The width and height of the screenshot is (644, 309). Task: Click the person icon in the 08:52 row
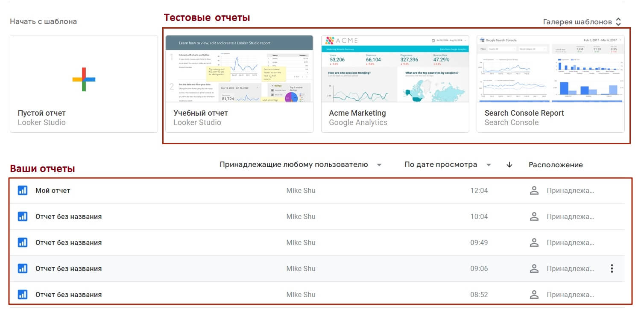[x=534, y=294]
